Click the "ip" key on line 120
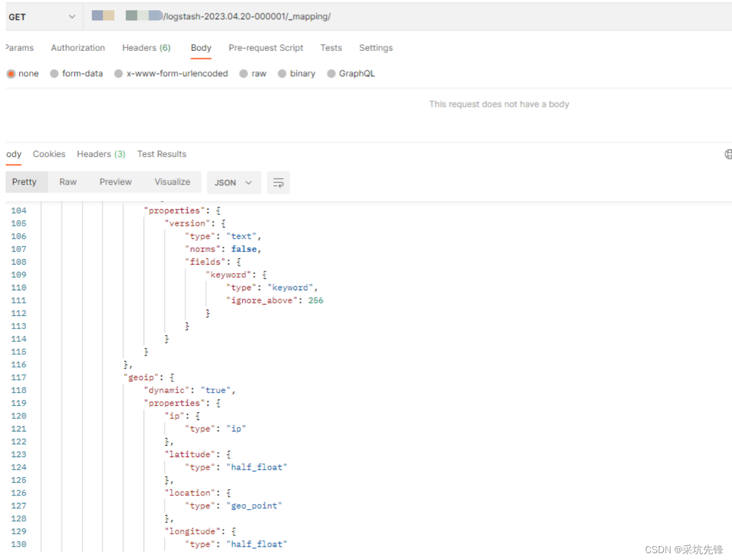Screen dimensions: 732x560 click(x=174, y=416)
